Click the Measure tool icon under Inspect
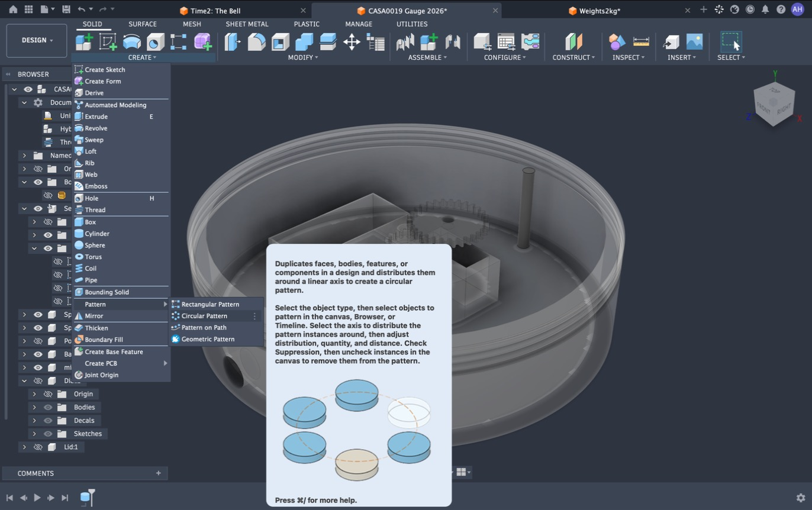The height and width of the screenshot is (510, 812). (x=641, y=41)
